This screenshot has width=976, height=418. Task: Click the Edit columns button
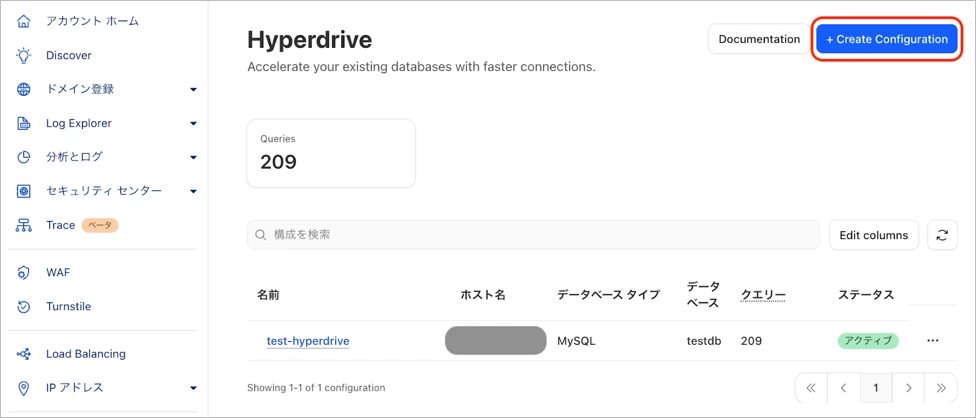point(873,235)
